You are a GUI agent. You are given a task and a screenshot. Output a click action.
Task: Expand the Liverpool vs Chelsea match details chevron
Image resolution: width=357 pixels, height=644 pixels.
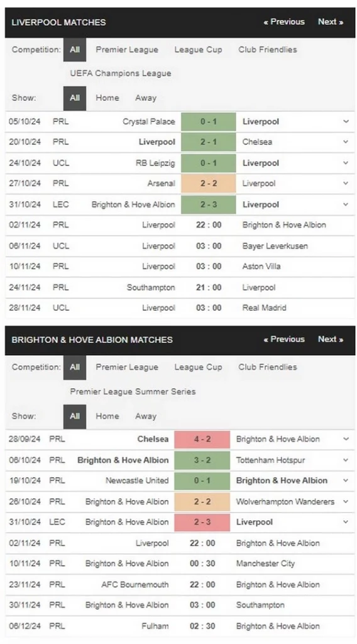click(x=346, y=142)
